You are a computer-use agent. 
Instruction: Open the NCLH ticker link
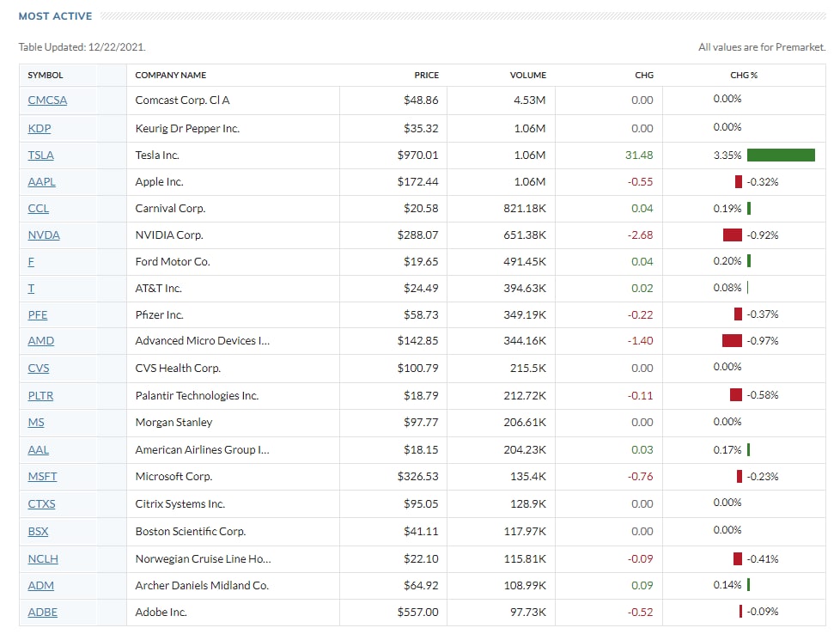click(x=43, y=559)
